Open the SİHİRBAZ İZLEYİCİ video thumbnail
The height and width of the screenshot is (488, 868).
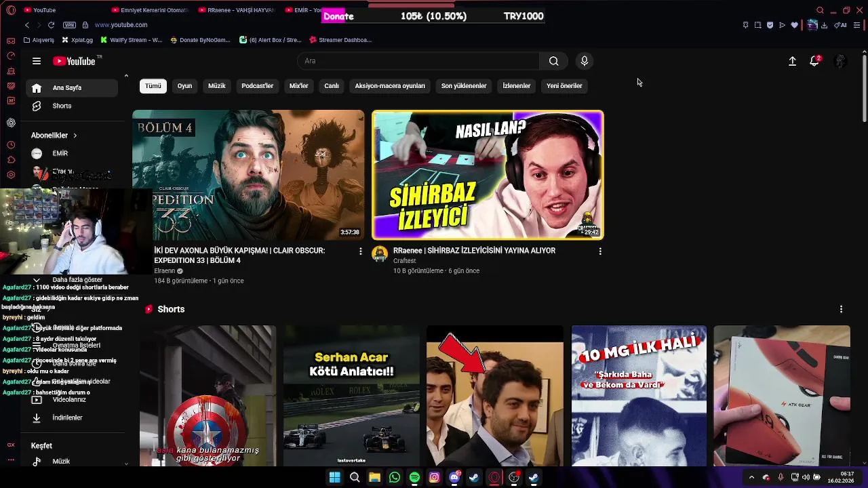click(488, 175)
